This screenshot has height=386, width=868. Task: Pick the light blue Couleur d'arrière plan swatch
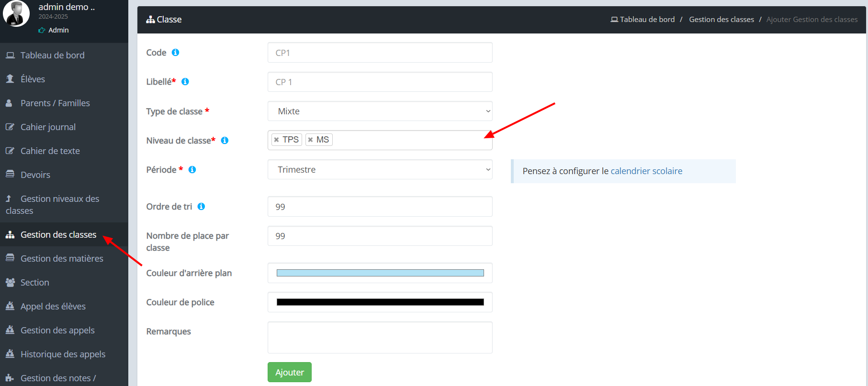pyautogui.click(x=380, y=273)
